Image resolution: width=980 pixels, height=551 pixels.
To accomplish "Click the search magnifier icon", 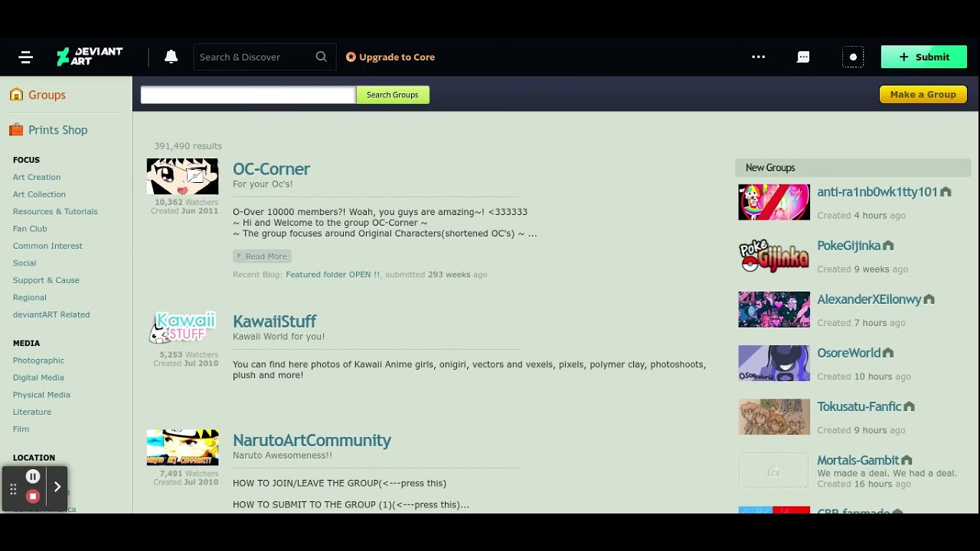I will pos(322,57).
